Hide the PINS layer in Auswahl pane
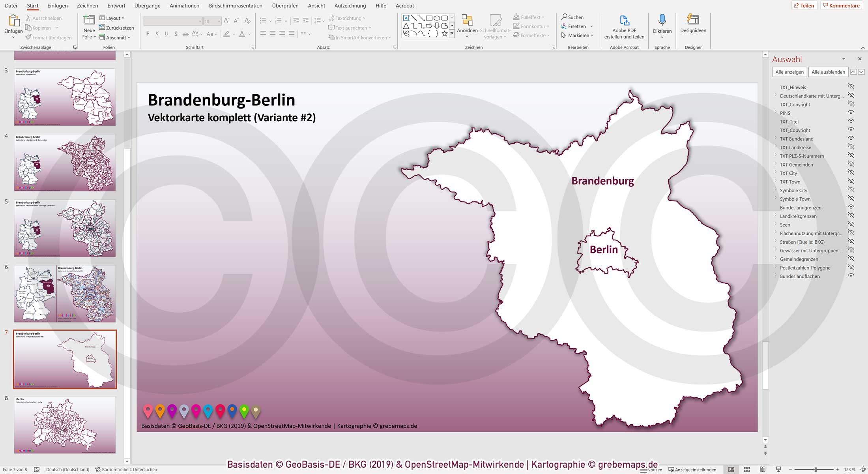Image resolution: width=868 pixels, height=474 pixels. pos(852,113)
